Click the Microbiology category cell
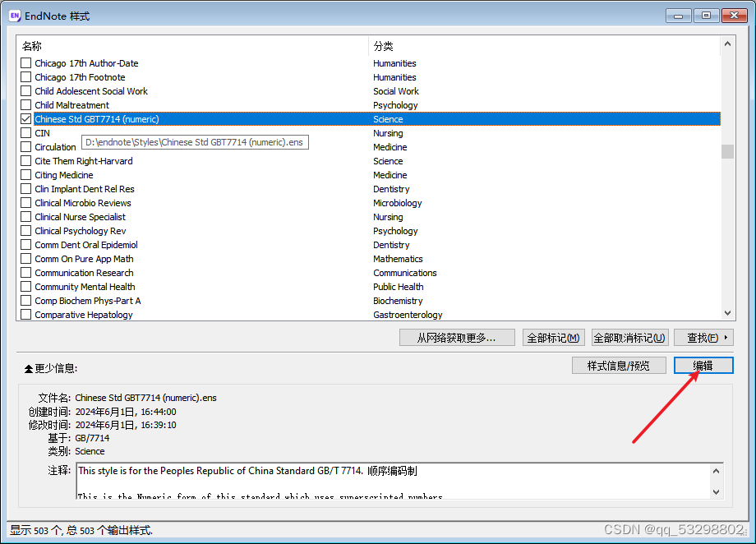The image size is (756, 544). [397, 203]
